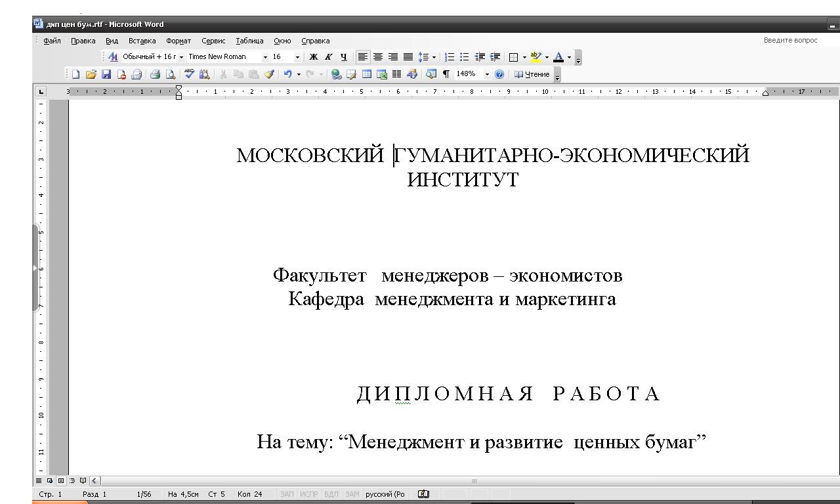
Task: Align text to the left
Action: point(363,57)
